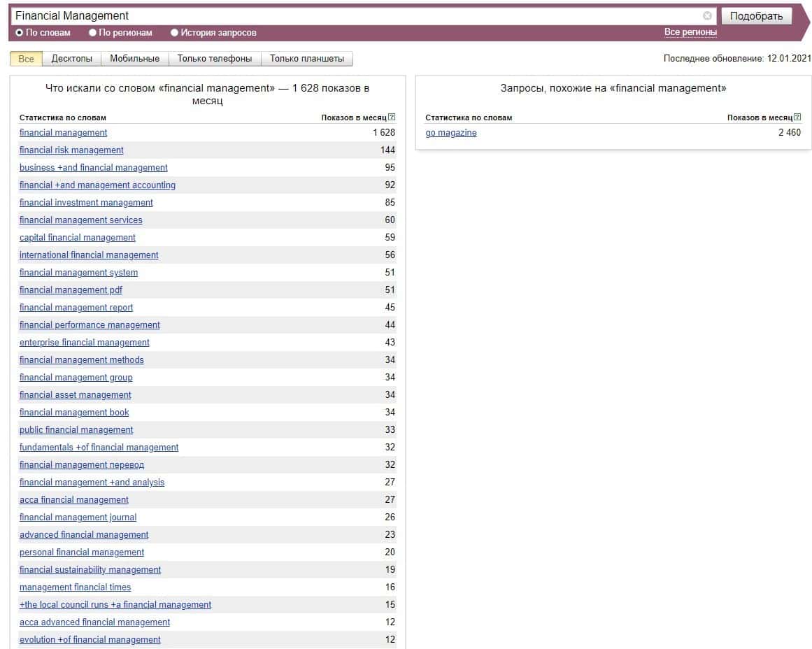Click the "acca financial management" link
Image resolution: width=812 pixels, height=649 pixels.
[x=74, y=500]
